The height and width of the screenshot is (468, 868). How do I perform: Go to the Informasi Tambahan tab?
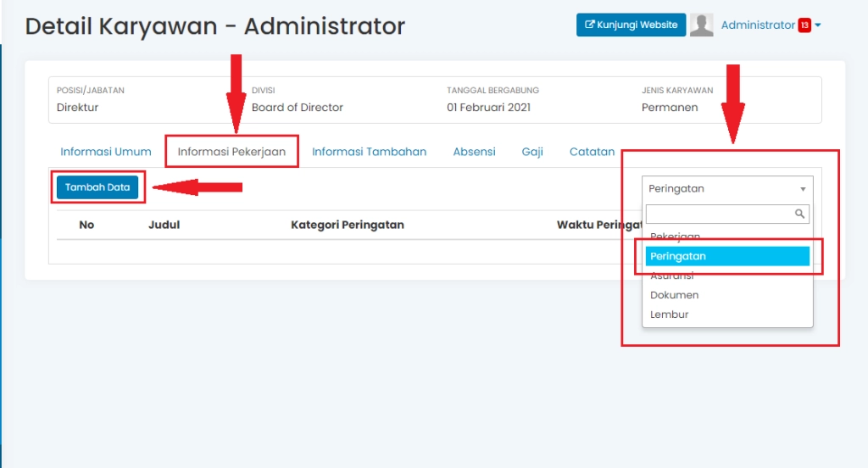pyautogui.click(x=369, y=152)
